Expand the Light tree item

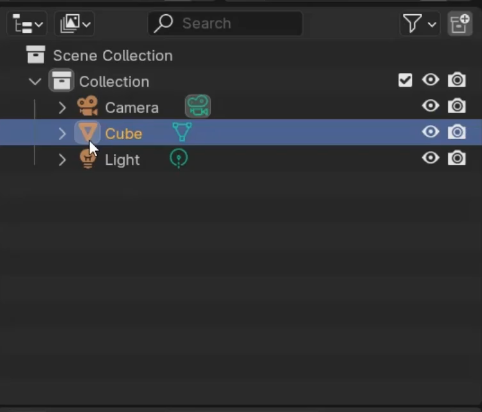click(62, 160)
